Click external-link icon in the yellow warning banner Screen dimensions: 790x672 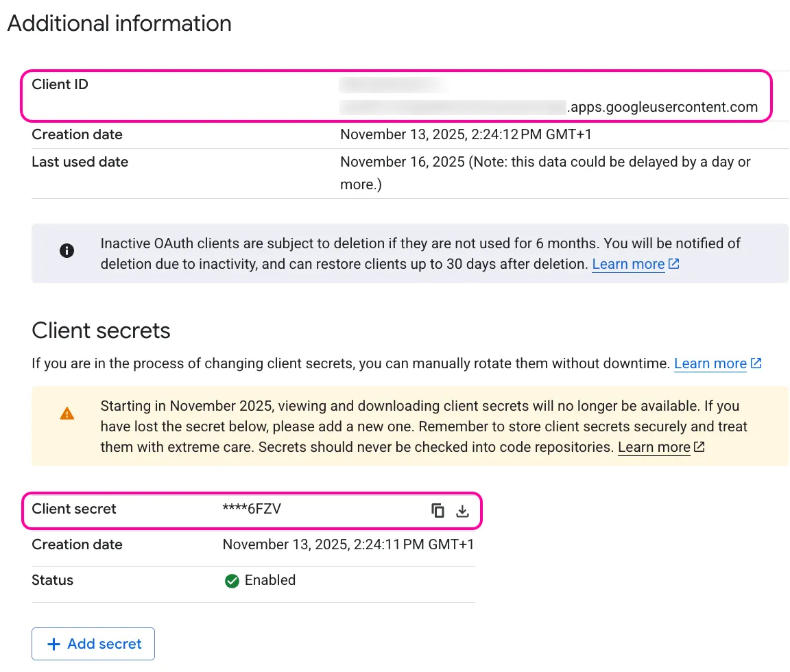click(x=699, y=447)
